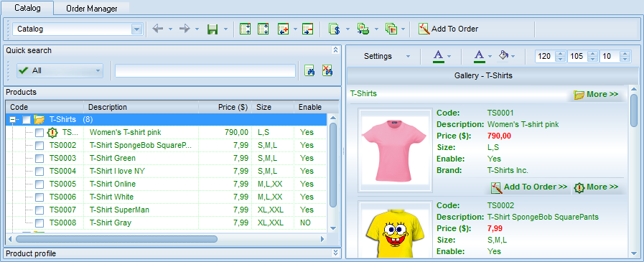Click the green floppy disk save icon
This screenshot has width=644, height=262.
click(x=213, y=29)
